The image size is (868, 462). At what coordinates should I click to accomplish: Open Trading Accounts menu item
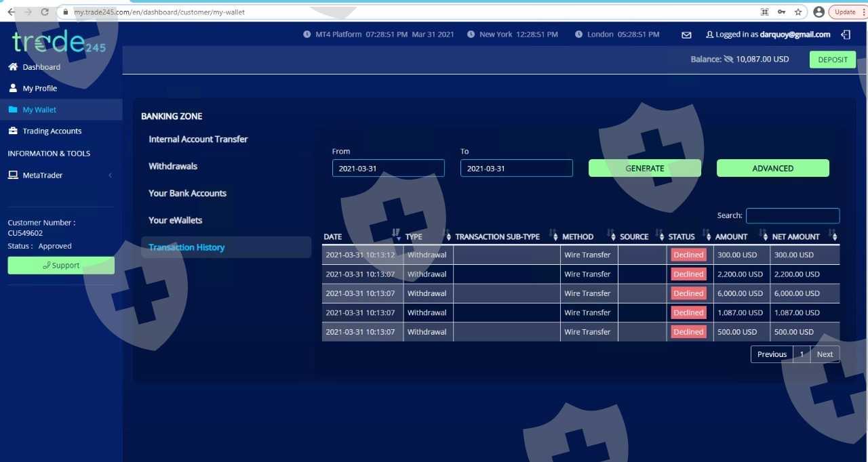point(52,131)
